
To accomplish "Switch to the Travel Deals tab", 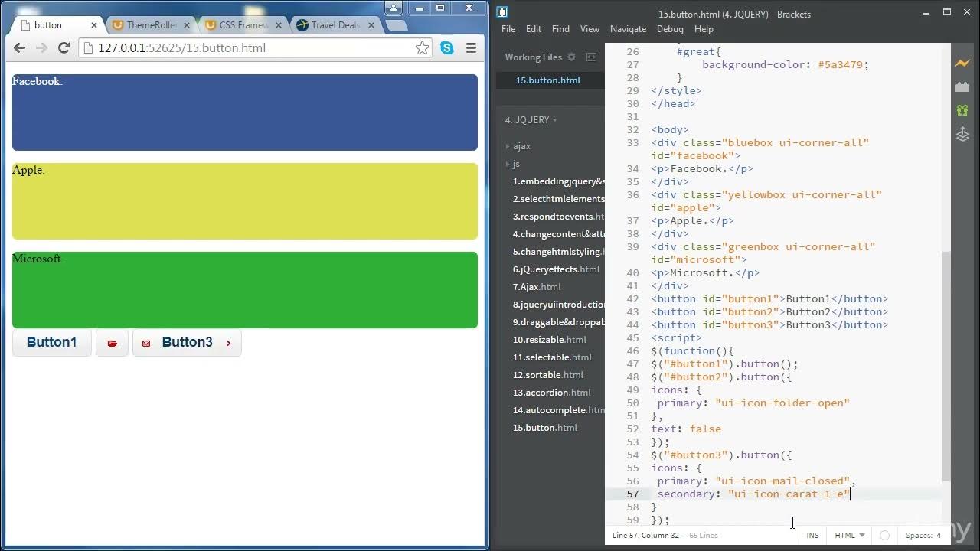I will 332,25.
